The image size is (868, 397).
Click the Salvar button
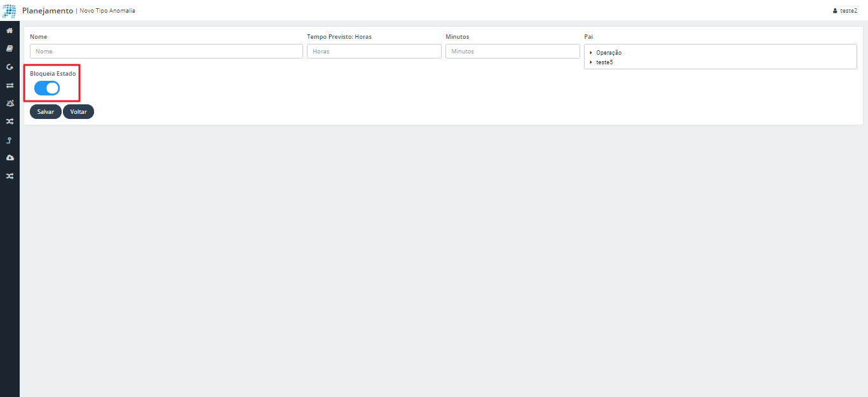[x=46, y=111]
